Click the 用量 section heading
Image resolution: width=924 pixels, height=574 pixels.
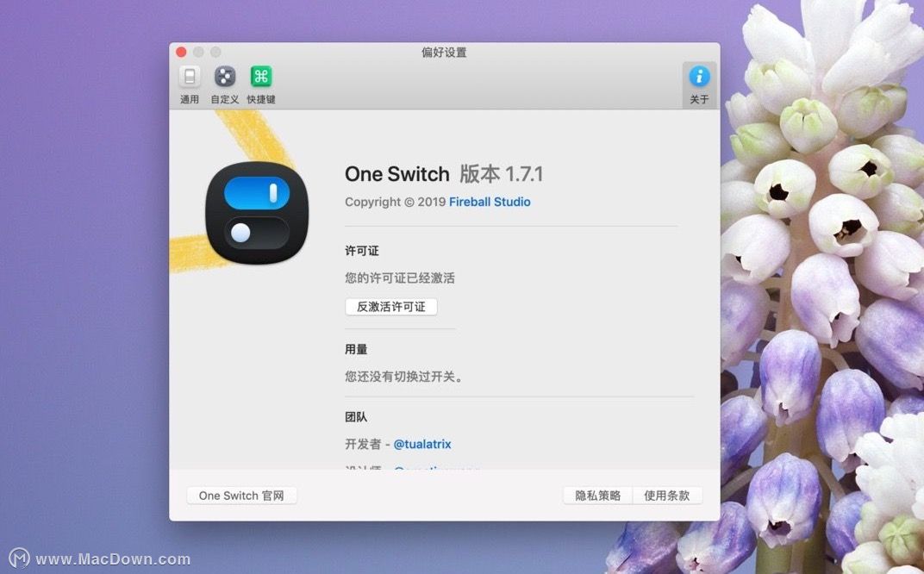tap(356, 349)
